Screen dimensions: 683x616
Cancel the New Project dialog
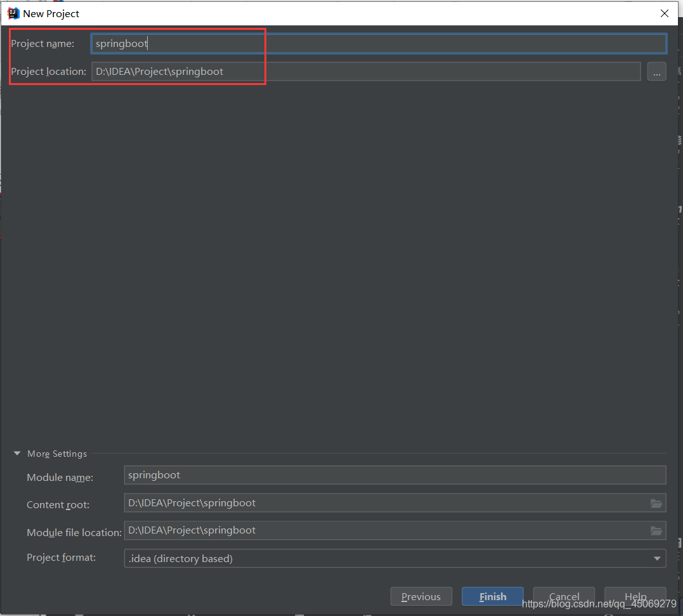[564, 596]
